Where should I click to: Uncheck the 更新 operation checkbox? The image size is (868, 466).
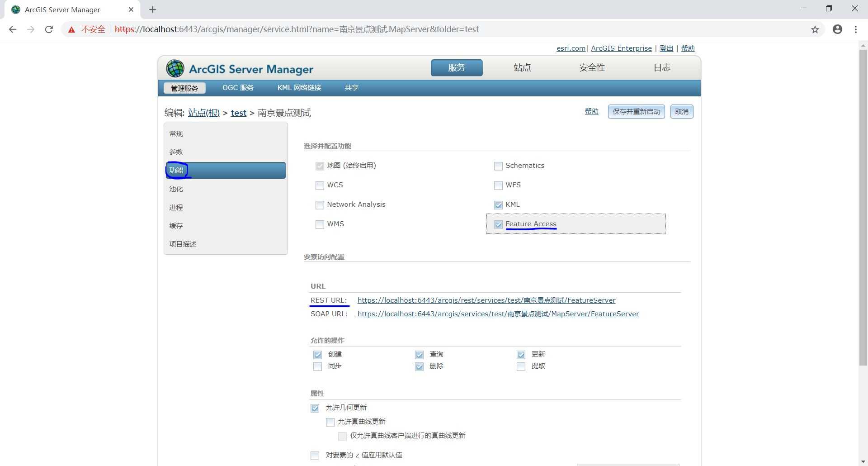tap(521, 355)
